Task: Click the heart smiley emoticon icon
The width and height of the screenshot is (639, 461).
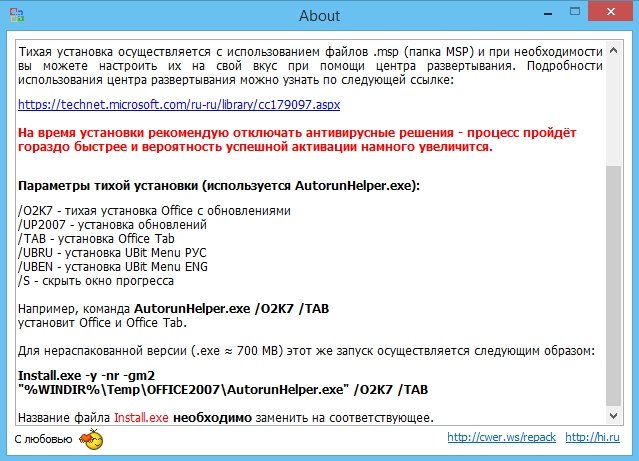Action: tap(92, 439)
